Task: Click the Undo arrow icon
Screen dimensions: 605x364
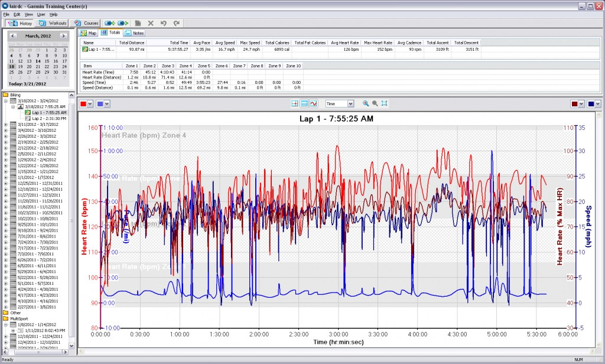Action: pos(163,23)
